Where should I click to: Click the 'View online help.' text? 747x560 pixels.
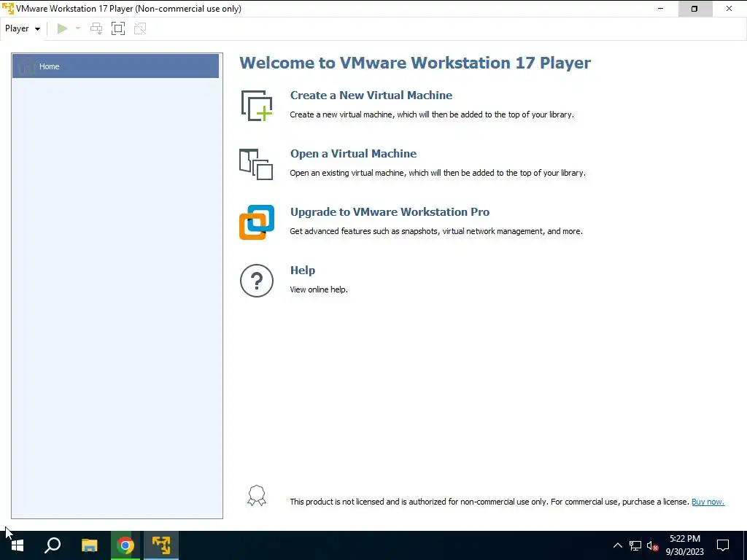(x=319, y=289)
